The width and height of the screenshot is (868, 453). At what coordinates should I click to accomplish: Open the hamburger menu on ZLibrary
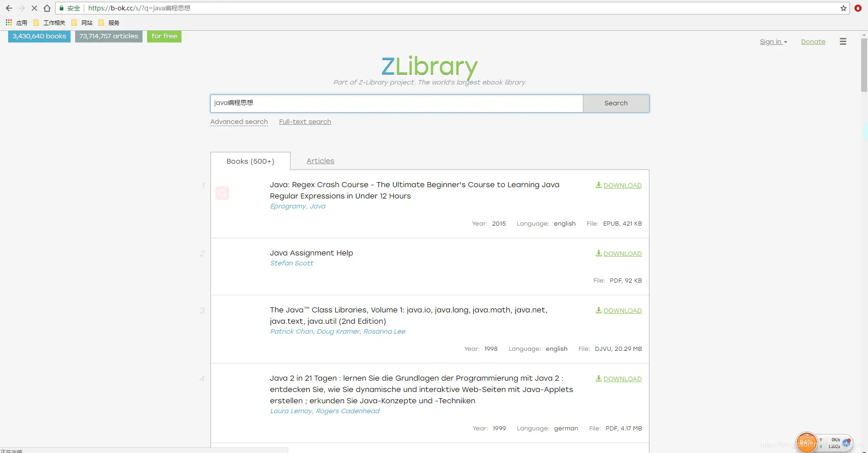pyautogui.click(x=843, y=42)
